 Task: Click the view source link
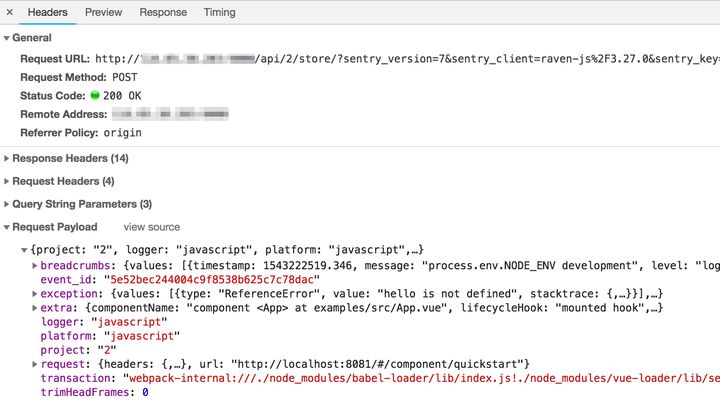pyautogui.click(x=152, y=227)
